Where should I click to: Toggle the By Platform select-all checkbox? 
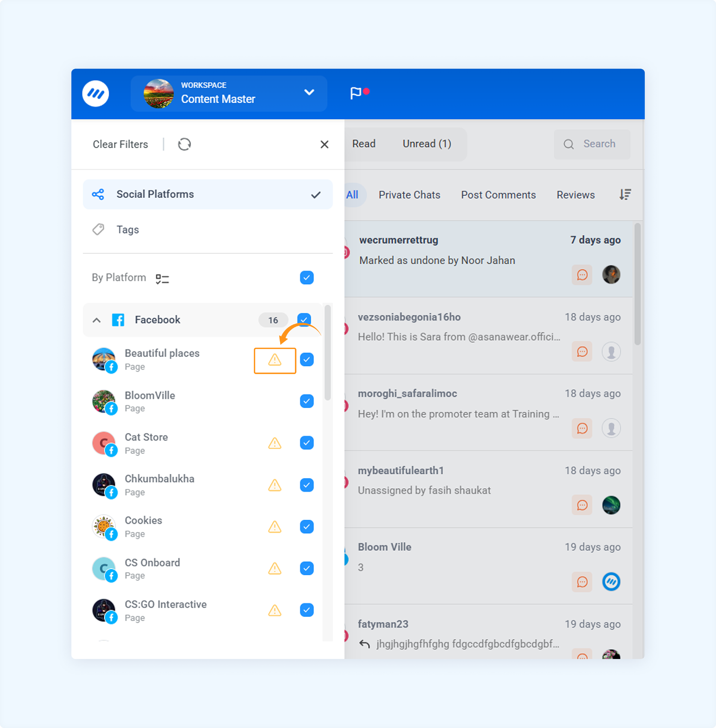(x=307, y=278)
